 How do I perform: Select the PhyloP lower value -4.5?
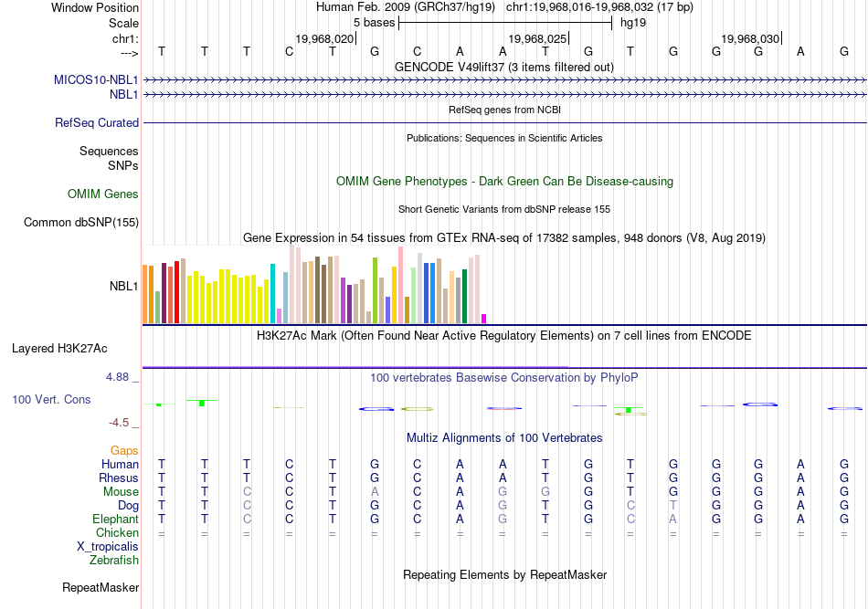(x=119, y=423)
